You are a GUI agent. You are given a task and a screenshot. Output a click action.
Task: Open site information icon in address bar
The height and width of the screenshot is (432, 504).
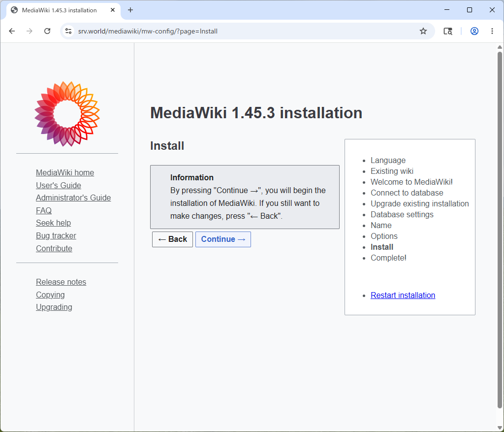click(68, 31)
